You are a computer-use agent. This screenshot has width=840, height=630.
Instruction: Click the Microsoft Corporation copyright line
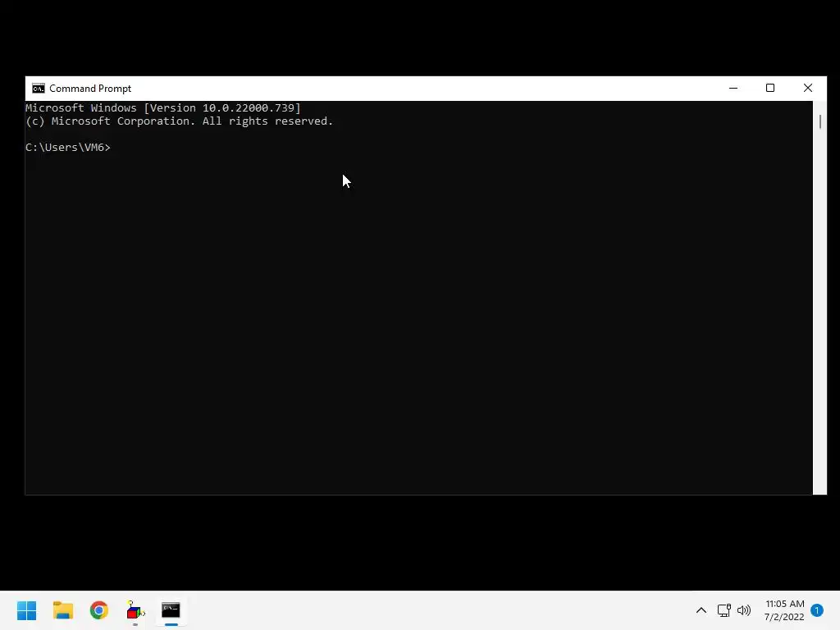click(179, 121)
